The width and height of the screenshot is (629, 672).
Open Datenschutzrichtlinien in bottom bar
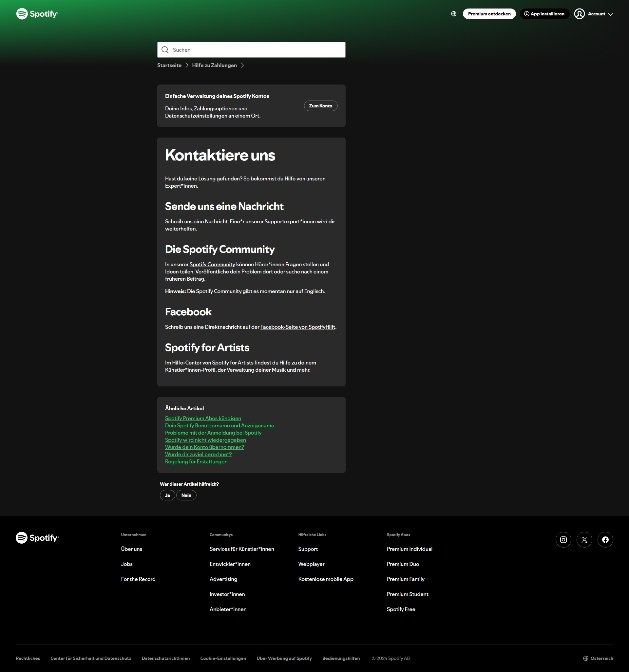coord(166,658)
